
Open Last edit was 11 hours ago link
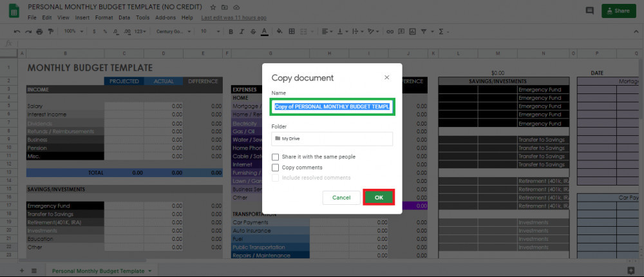(234, 17)
